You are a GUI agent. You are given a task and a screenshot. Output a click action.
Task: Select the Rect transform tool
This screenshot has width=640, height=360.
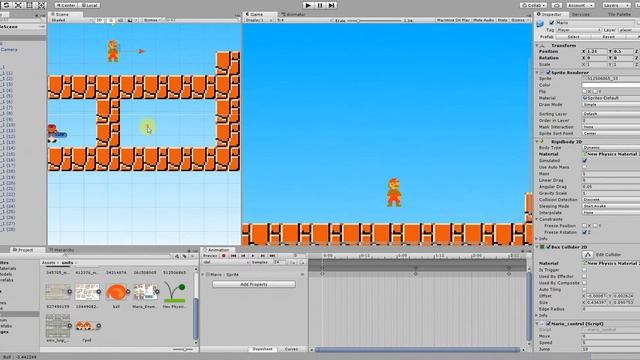pos(30,5)
